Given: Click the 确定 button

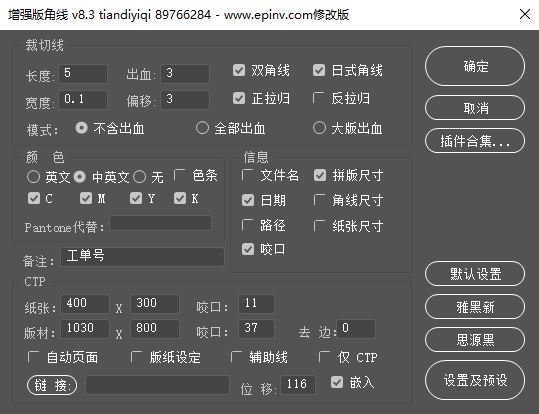Looking at the screenshot, I should pos(475,66).
